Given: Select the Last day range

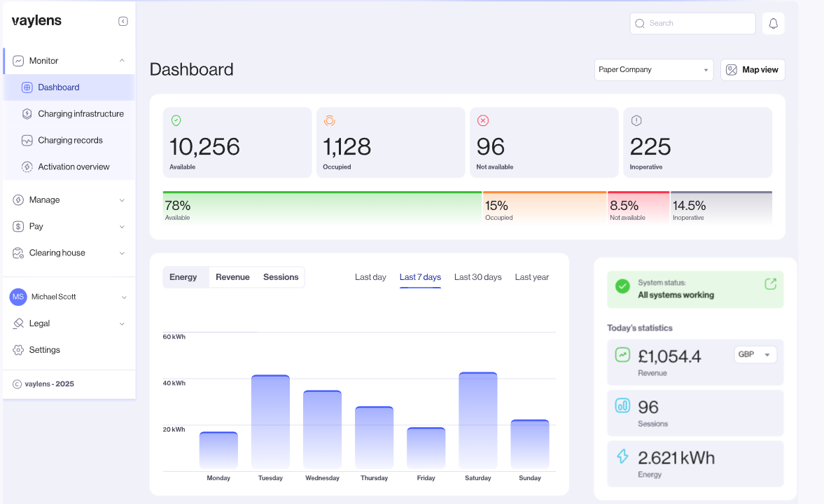Looking at the screenshot, I should (x=370, y=277).
